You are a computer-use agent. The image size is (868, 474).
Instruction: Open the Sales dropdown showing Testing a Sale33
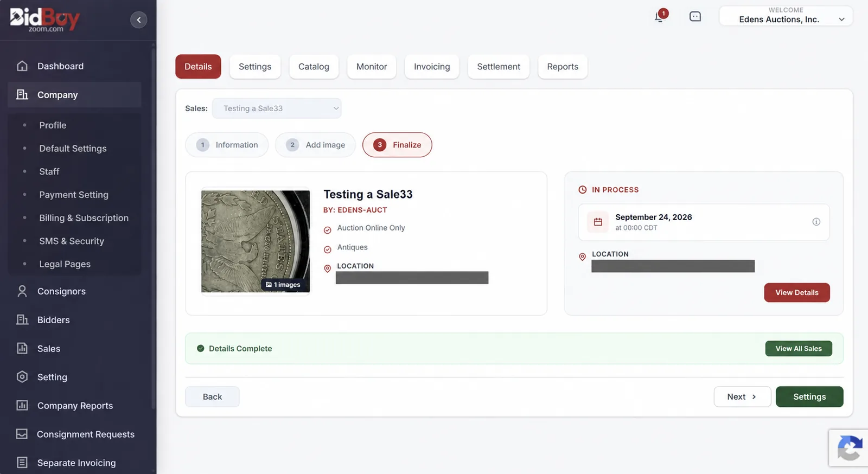277,108
